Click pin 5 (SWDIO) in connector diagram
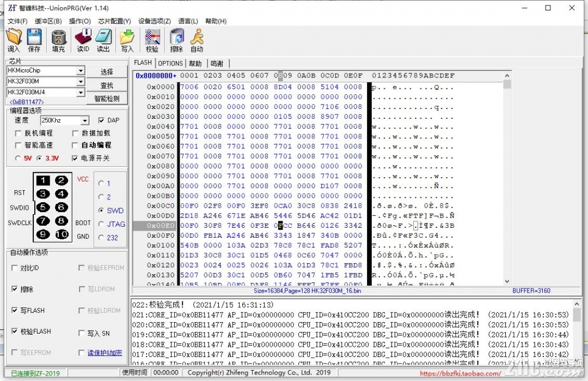 43,207
